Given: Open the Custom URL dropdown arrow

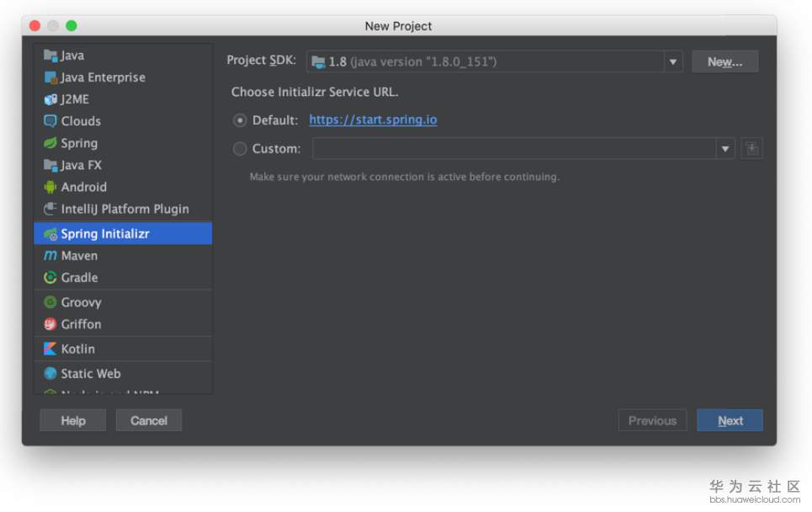Looking at the screenshot, I should tap(724, 149).
